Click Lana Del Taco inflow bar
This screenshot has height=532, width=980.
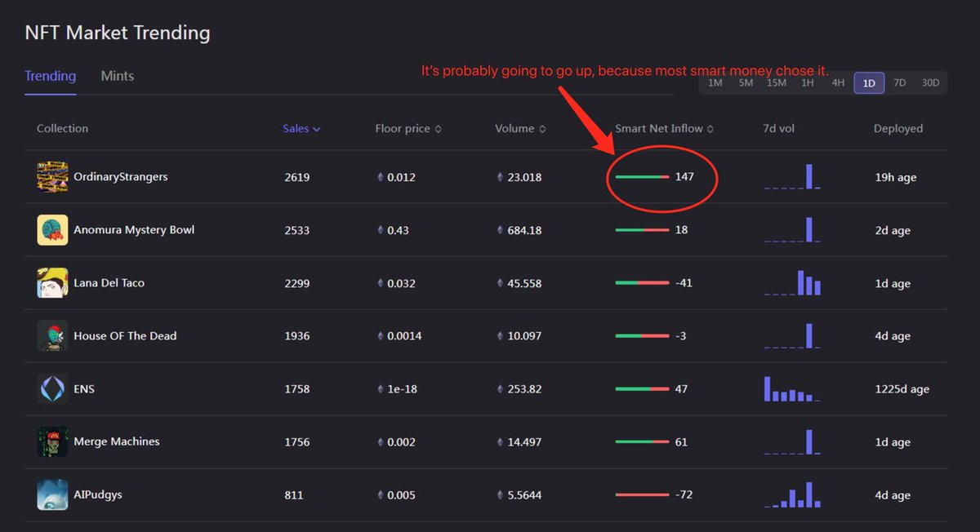(x=642, y=283)
